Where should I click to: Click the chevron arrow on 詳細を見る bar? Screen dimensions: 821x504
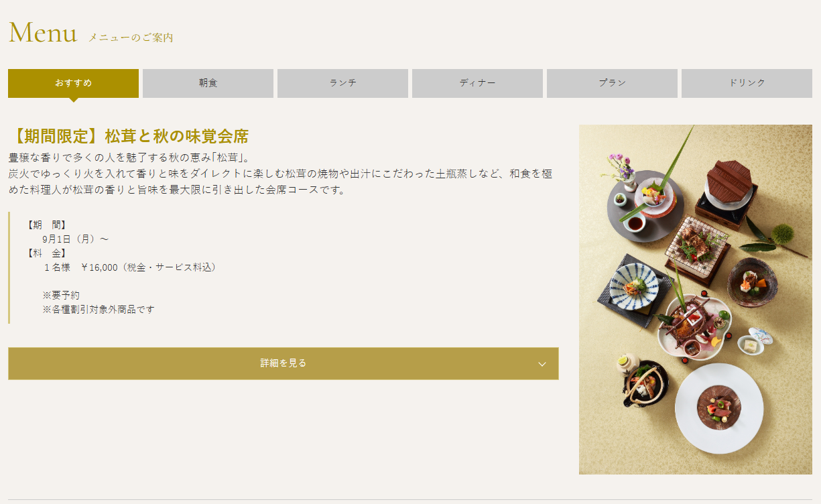[542, 364]
